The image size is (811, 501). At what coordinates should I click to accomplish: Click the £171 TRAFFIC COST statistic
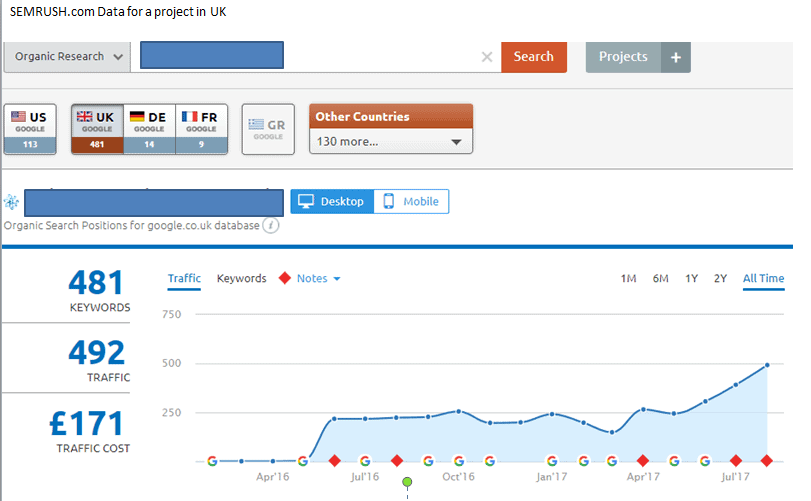pos(89,431)
